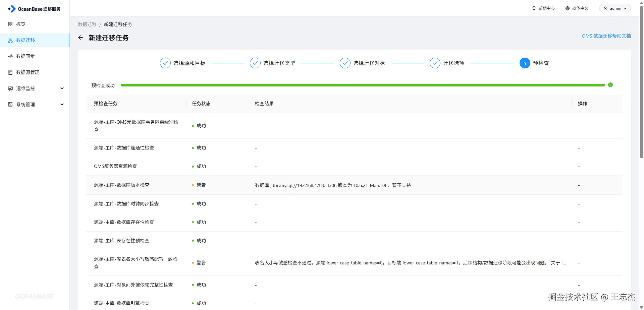Click the 源端-主库-库表名大小写敏感配置一致检查 row text

point(136,263)
